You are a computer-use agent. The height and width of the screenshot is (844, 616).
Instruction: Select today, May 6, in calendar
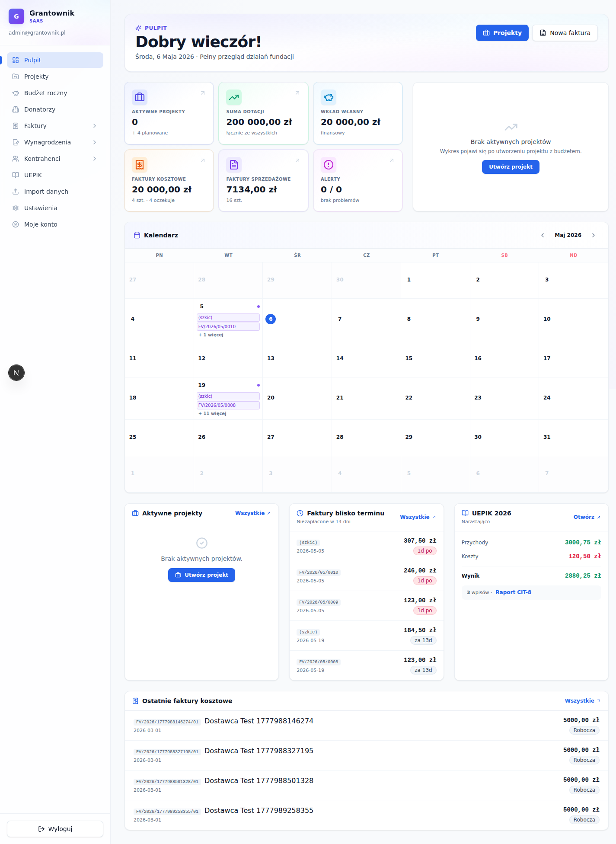click(271, 319)
